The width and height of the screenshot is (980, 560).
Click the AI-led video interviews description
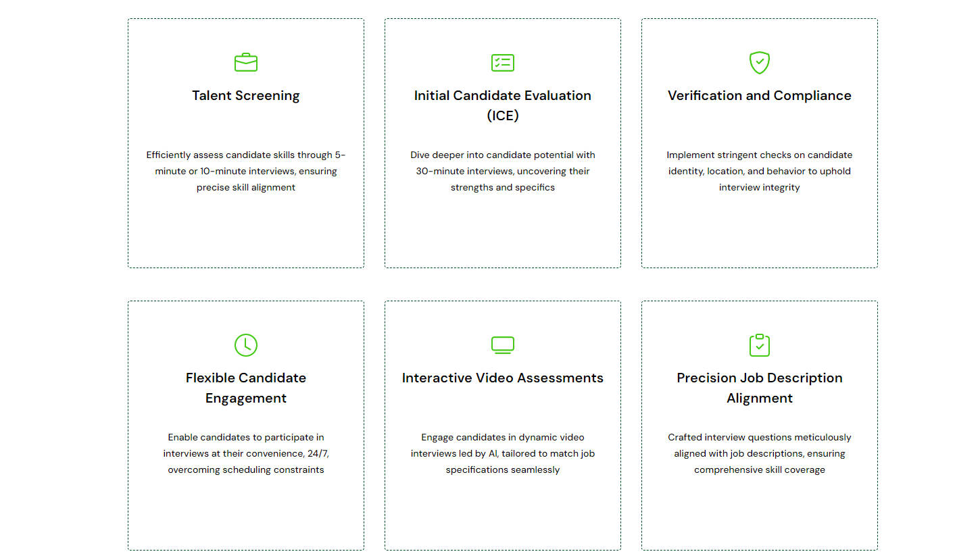[x=503, y=454]
